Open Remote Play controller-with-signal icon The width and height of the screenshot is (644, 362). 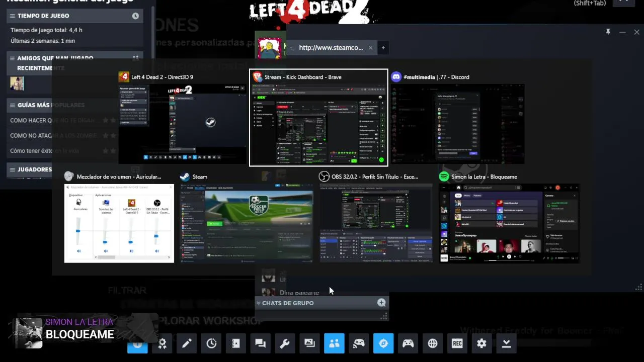359,343
